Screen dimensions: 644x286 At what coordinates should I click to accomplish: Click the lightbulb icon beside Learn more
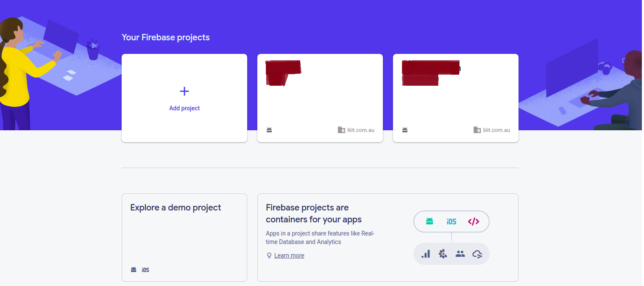pyautogui.click(x=269, y=255)
